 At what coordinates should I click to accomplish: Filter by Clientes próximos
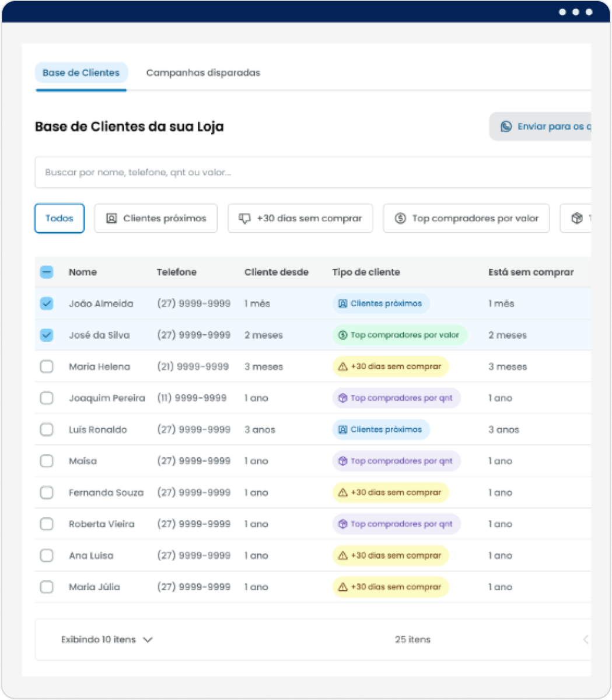coord(156,218)
